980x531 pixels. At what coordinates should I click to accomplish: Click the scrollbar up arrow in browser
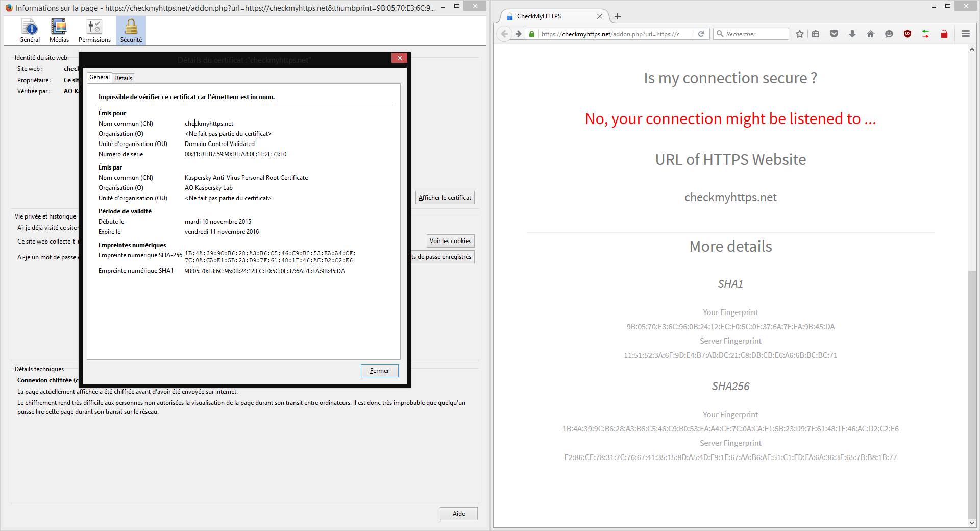(972, 50)
